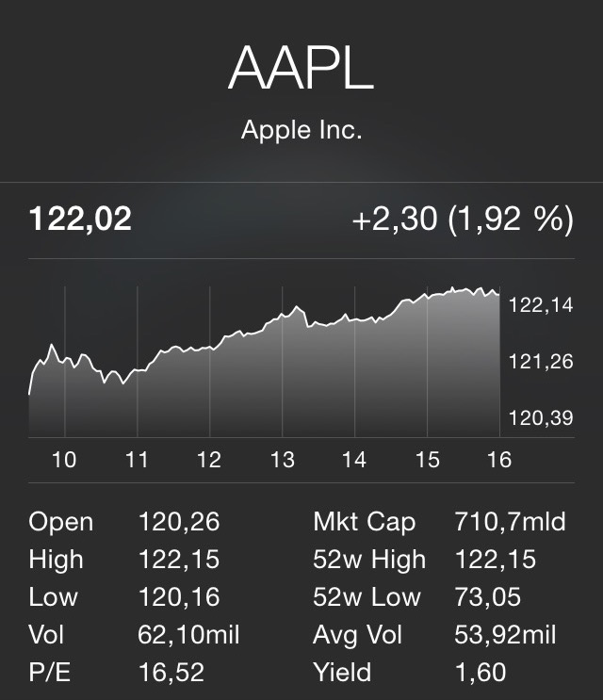Click the 122,14 price axis label

pos(541,304)
